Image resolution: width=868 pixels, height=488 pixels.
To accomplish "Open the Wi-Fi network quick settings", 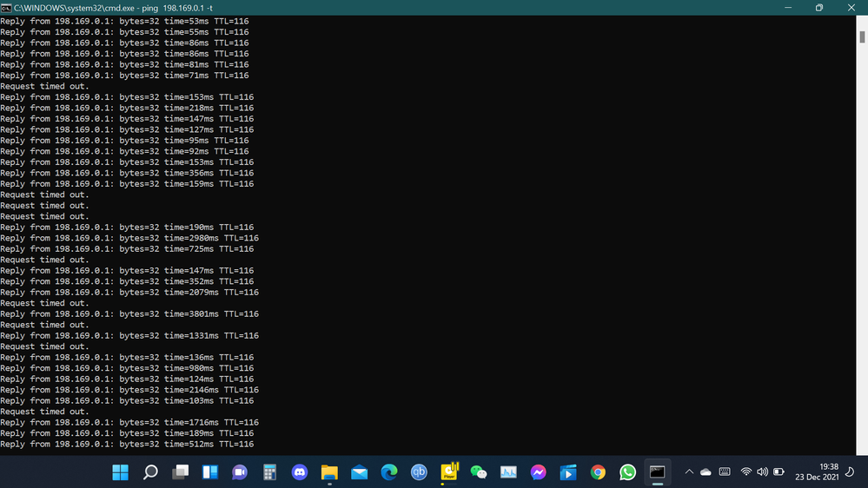I will [745, 472].
